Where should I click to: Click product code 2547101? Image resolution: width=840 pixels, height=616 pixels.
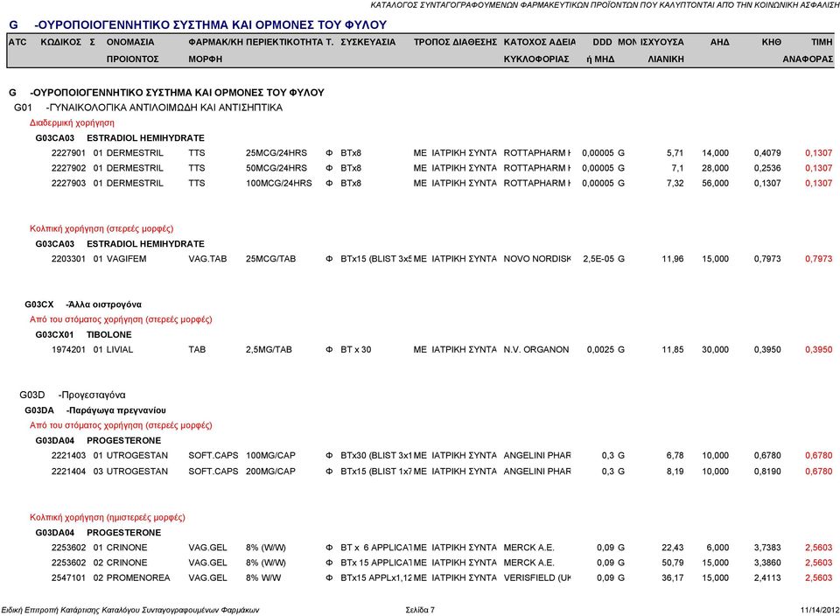tap(68, 578)
